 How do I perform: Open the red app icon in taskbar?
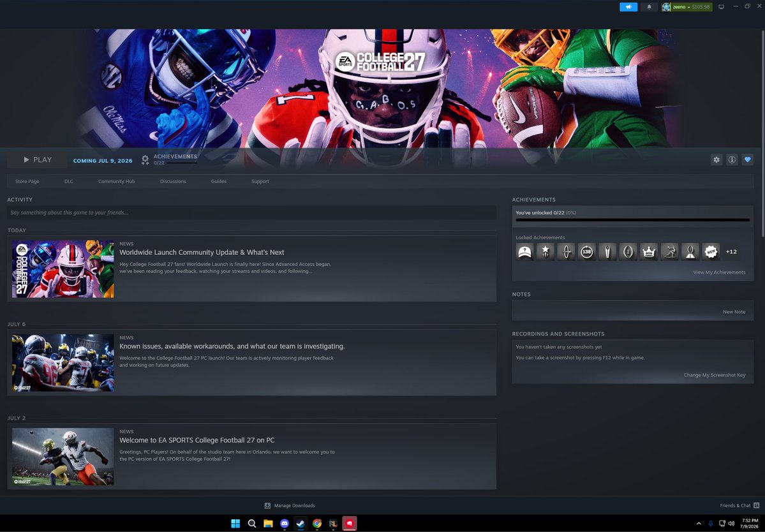point(350,523)
